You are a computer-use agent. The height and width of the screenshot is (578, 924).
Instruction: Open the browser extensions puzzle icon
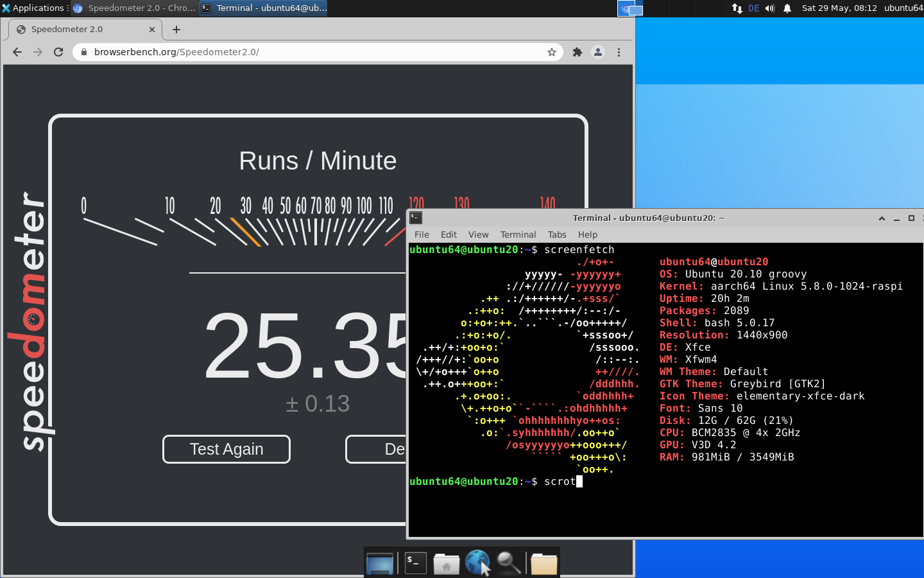tap(577, 52)
